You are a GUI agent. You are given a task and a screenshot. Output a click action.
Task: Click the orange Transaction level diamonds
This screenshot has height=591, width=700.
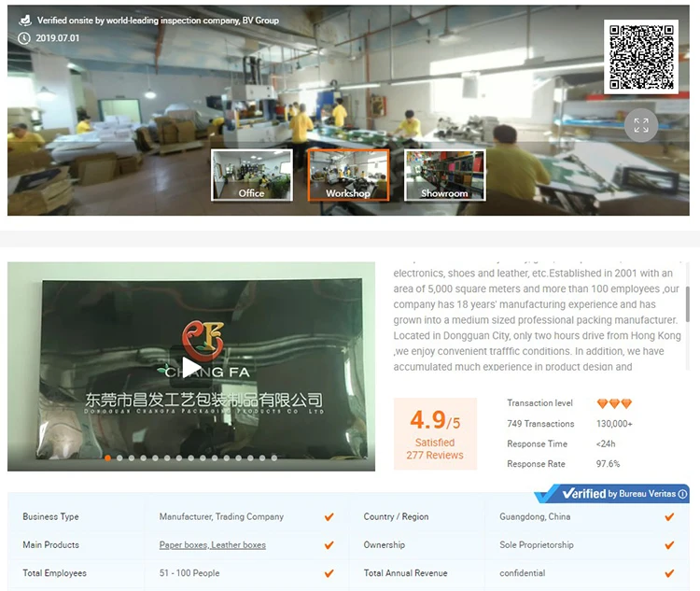[x=614, y=403]
